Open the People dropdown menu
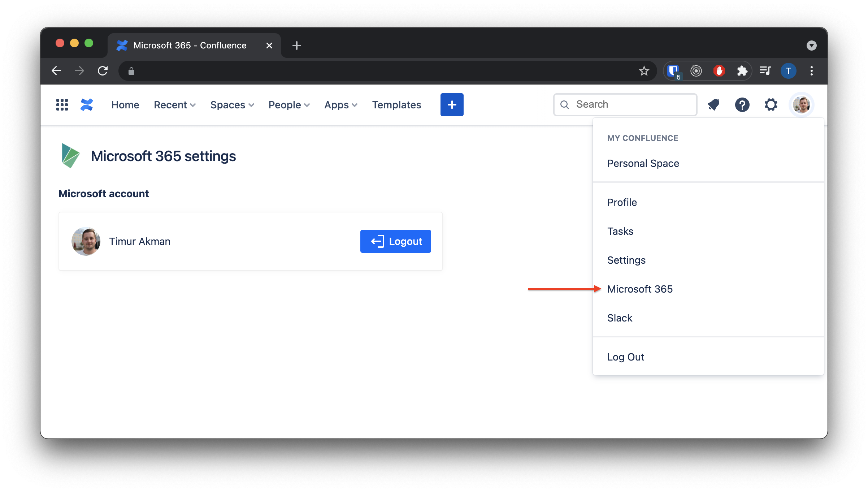Image resolution: width=868 pixels, height=492 pixels. pyautogui.click(x=289, y=105)
